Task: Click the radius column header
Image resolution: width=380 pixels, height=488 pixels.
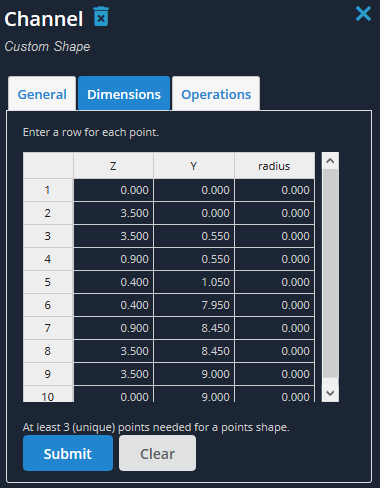Action: [x=275, y=166]
